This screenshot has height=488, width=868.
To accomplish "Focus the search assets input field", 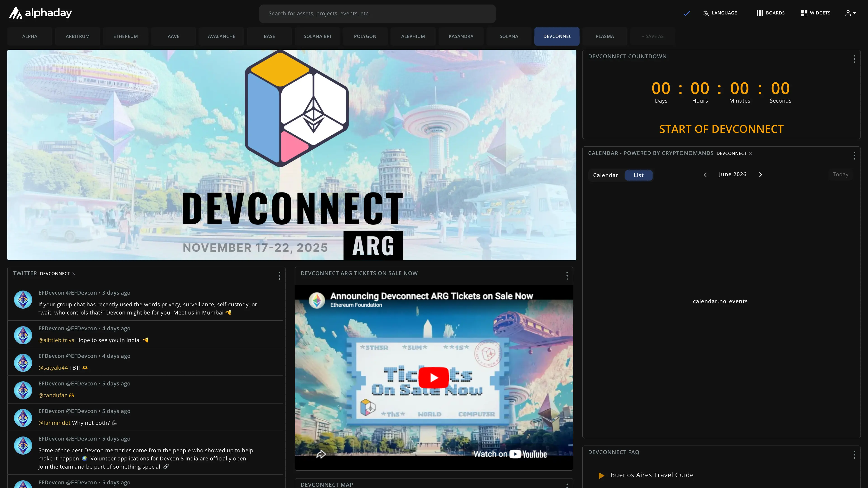I will tap(377, 14).
